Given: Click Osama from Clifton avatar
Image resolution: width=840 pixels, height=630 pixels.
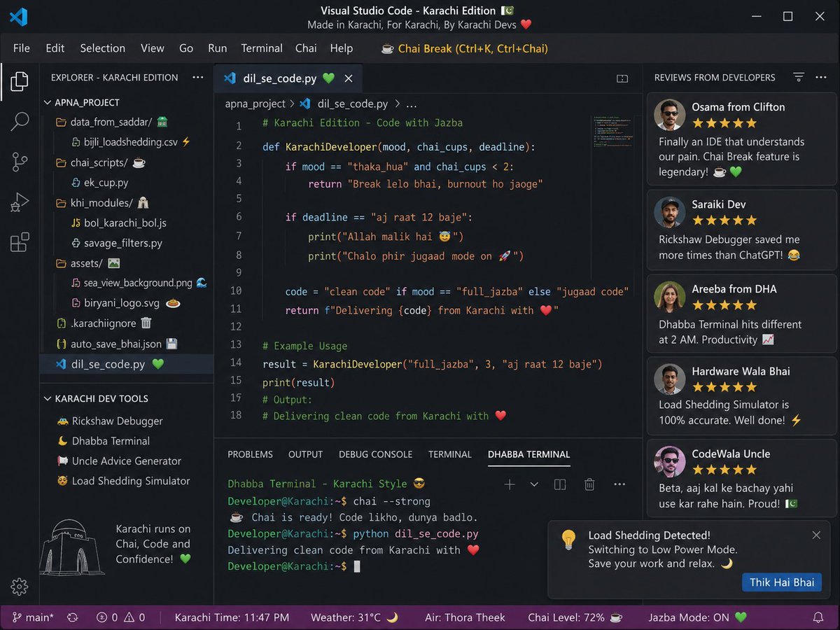Looking at the screenshot, I should coord(669,115).
